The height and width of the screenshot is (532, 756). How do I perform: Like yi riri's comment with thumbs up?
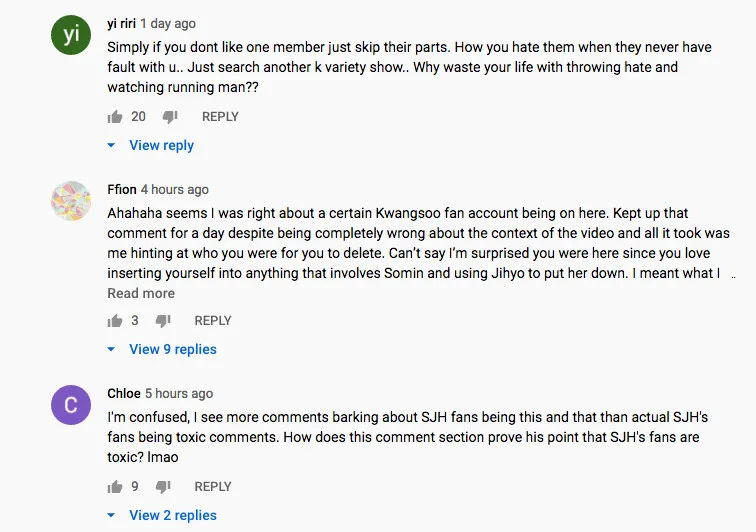click(x=115, y=117)
